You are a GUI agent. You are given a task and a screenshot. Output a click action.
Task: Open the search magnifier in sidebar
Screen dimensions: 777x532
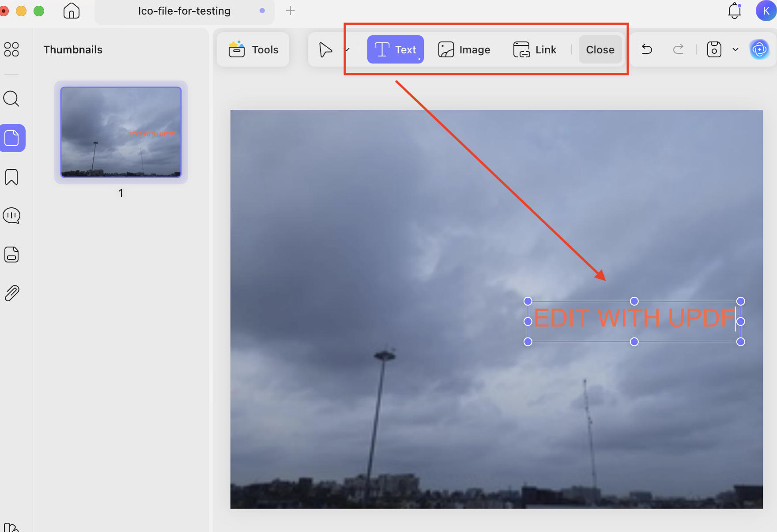[x=11, y=99]
